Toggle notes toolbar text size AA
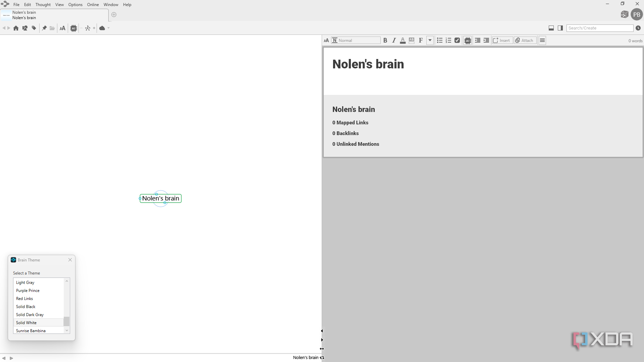Screen dimensions: 644x362 (x=326, y=41)
